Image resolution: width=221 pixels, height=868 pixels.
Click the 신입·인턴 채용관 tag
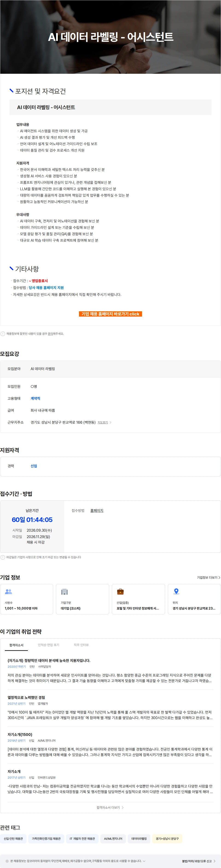click(x=13, y=838)
